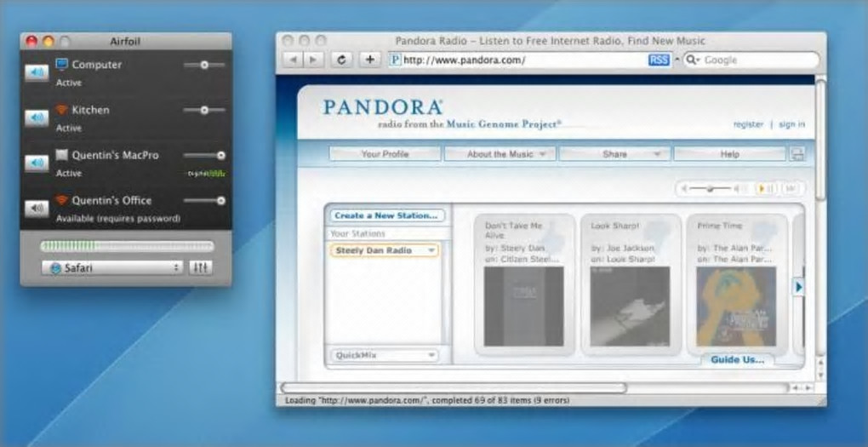
Task: Enable Quentin's Office speaker button
Action: tap(37, 209)
